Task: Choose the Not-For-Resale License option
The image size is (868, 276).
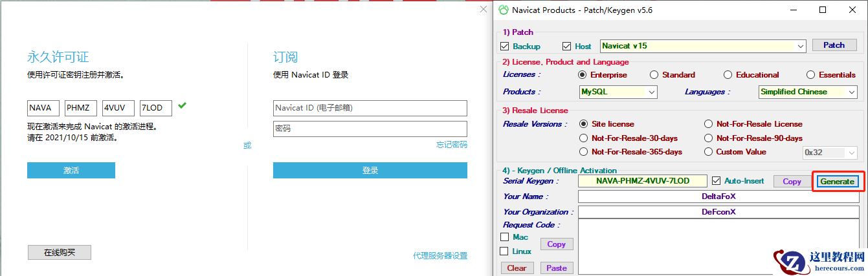Action: coord(708,124)
